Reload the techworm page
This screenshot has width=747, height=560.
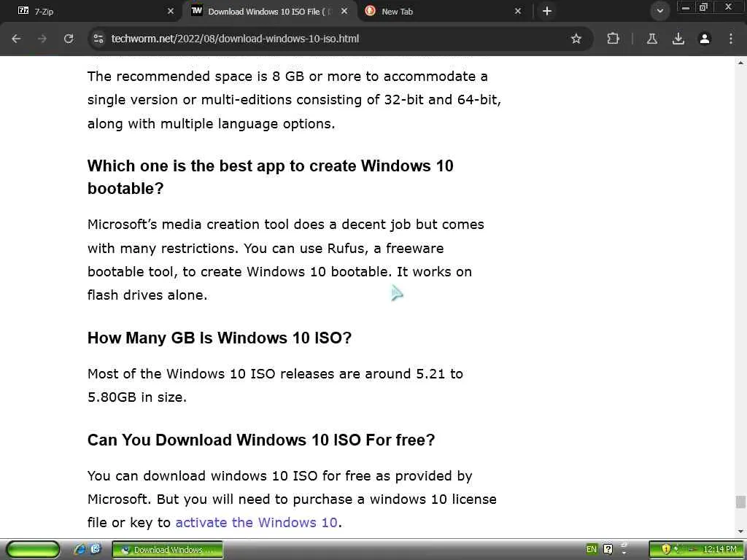[69, 39]
